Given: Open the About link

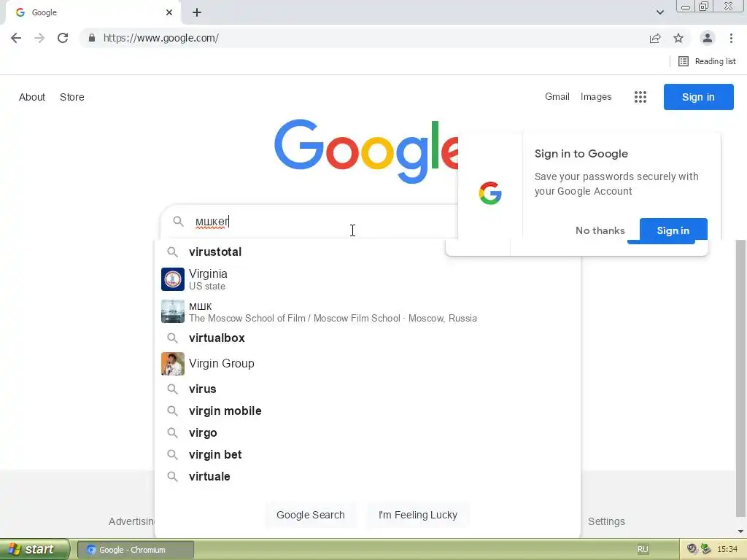Looking at the screenshot, I should [32, 97].
